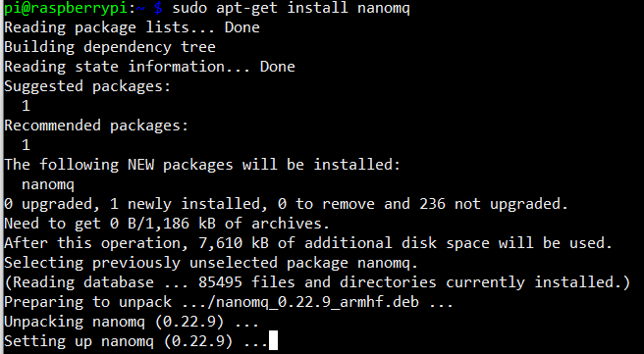Click the "Building dependency tree" line
The width and height of the screenshot is (644, 354).
pos(110,47)
